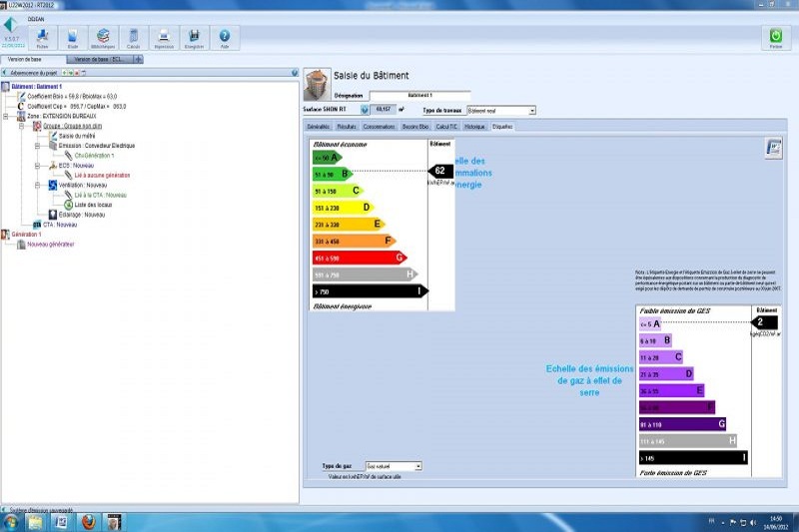799x532 pixels.
Task: Open the Historique tab
Action: [x=475, y=126]
